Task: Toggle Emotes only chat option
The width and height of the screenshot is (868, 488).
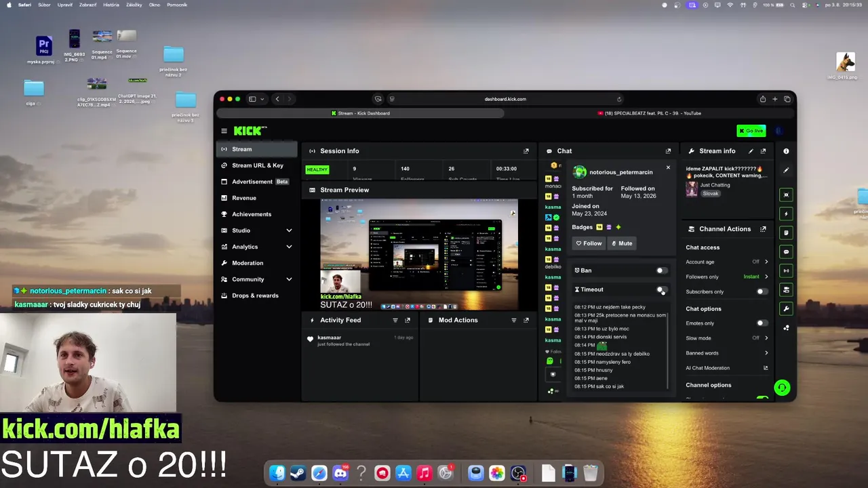Action: point(762,323)
